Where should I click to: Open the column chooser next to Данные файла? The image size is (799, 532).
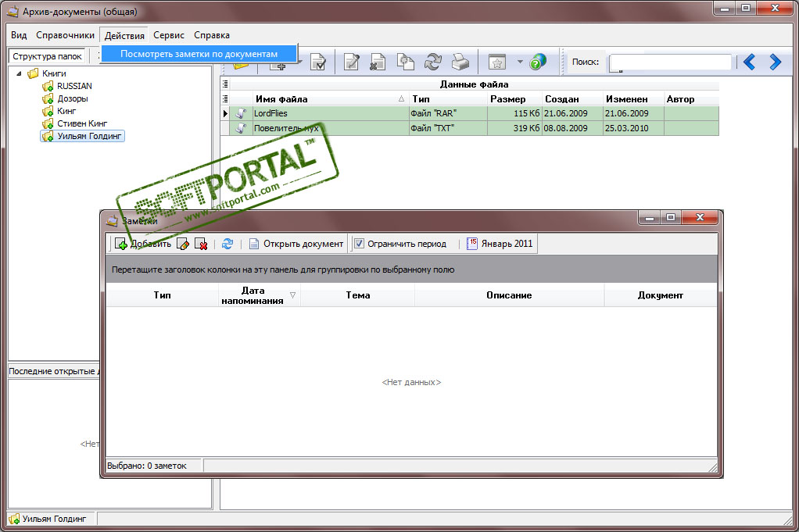(x=225, y=84)
